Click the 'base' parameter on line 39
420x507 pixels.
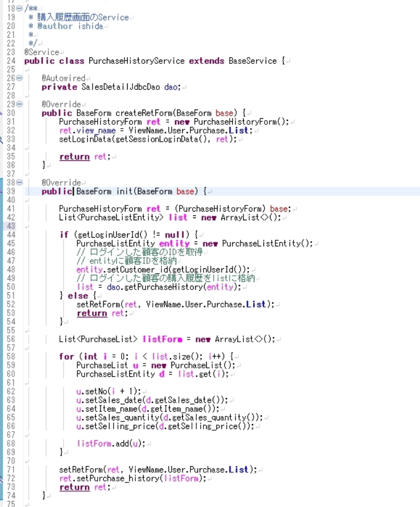click(x=185, y=191)
